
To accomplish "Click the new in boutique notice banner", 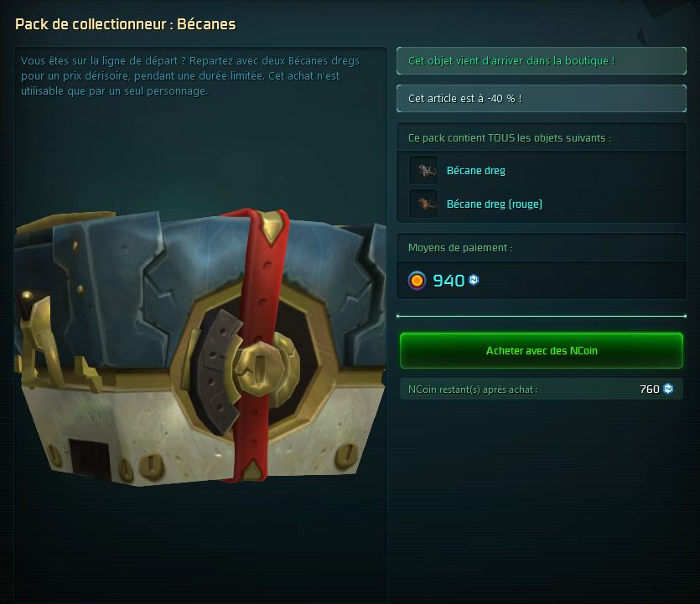I will coord(542,60).
